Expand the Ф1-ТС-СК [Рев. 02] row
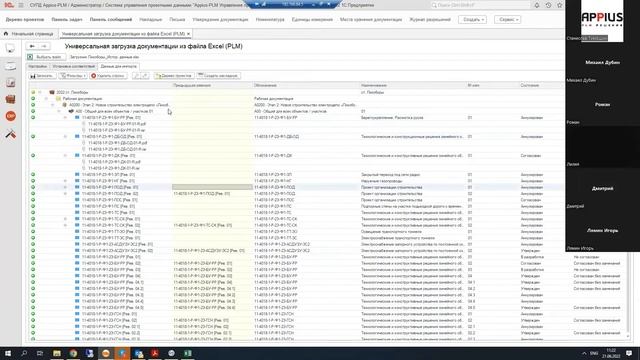640x360 pixels. pyautogui.click(x=65, y=225)
